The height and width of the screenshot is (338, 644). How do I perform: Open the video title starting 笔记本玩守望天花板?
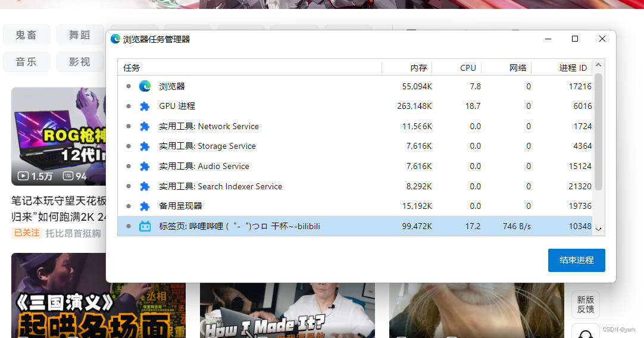pos(59,209)
